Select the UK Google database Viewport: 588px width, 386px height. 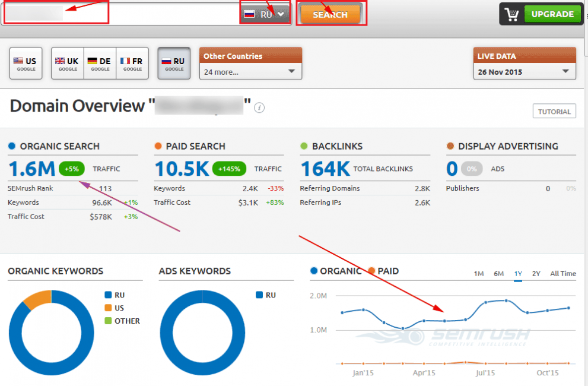coord(68,64)
